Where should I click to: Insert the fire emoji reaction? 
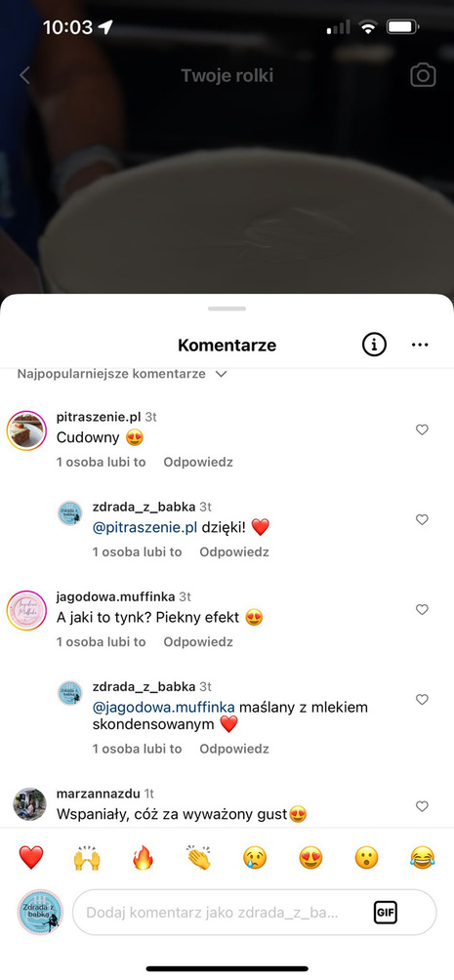pos(143,857)
